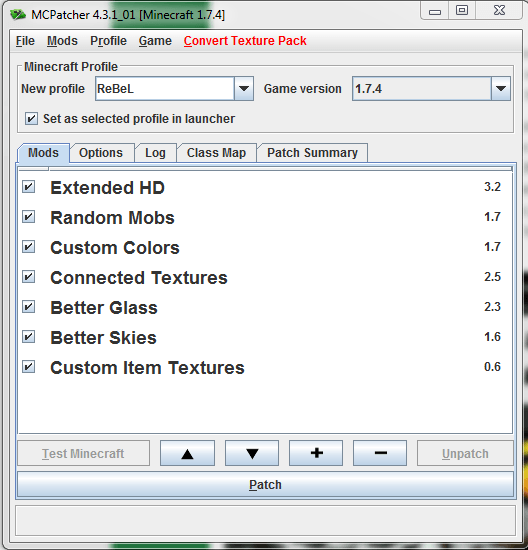
Task: Remove a mod with the minus button
Action: click(x=380, y=453)
